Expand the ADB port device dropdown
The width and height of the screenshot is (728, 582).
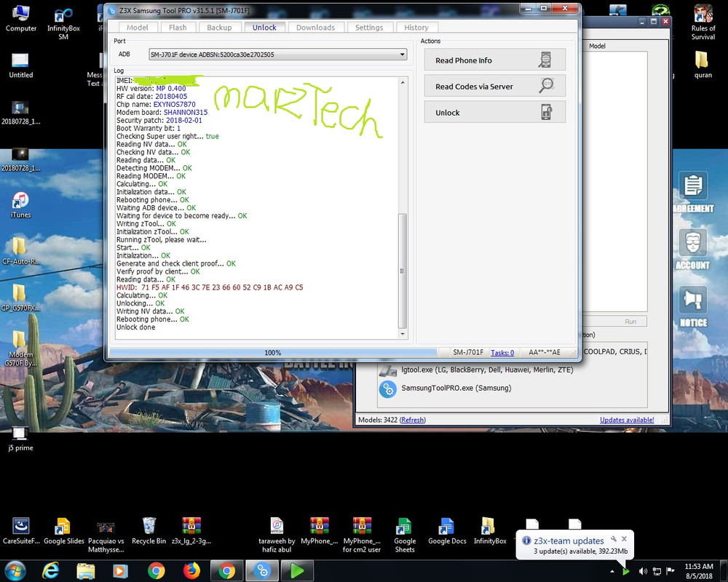tap(277, 55)
